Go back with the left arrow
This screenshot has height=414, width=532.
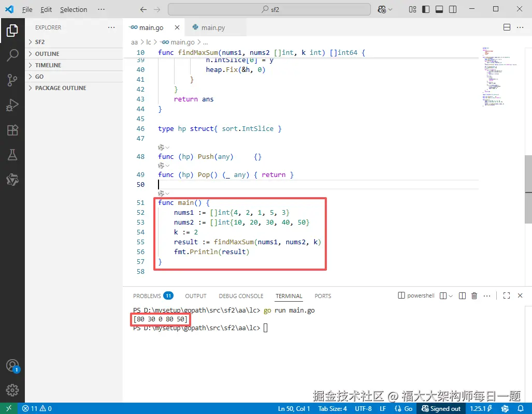point(143,9)
